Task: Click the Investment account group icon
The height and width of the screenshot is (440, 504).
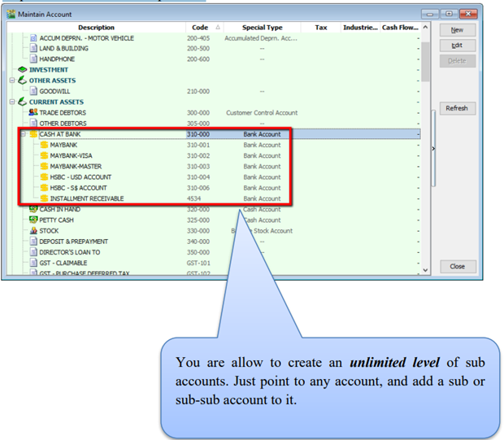Action: 23,70
